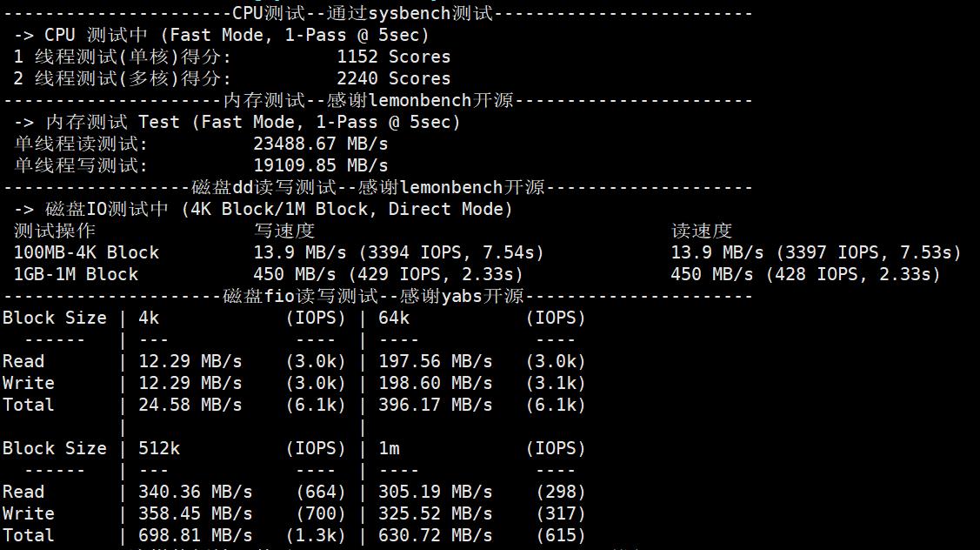Click the 512k block size column header

159,448
